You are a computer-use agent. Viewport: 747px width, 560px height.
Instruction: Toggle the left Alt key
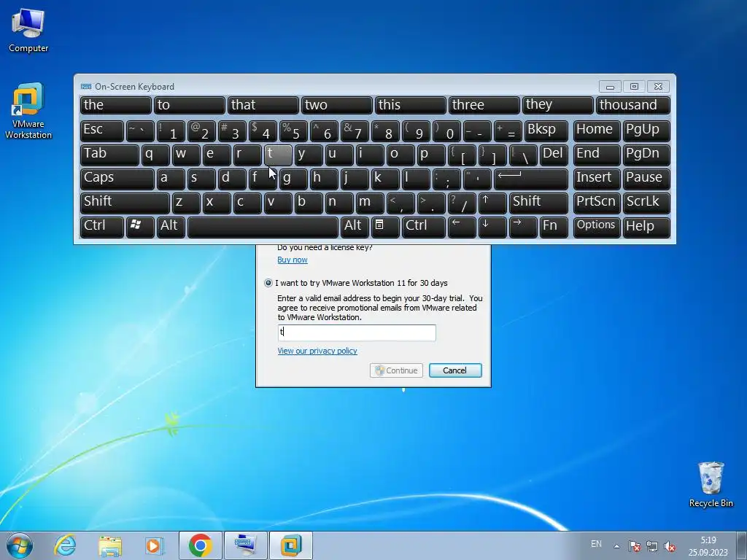click(x=171, y=227)
